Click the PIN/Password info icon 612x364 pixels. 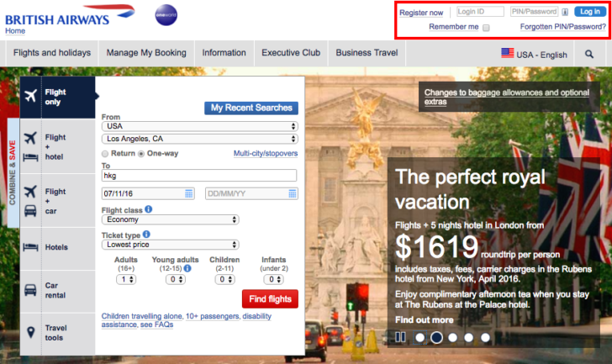point(565,12)
